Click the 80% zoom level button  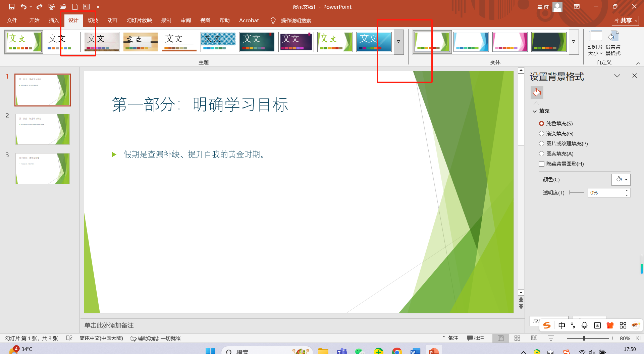(x=625, y=338)
